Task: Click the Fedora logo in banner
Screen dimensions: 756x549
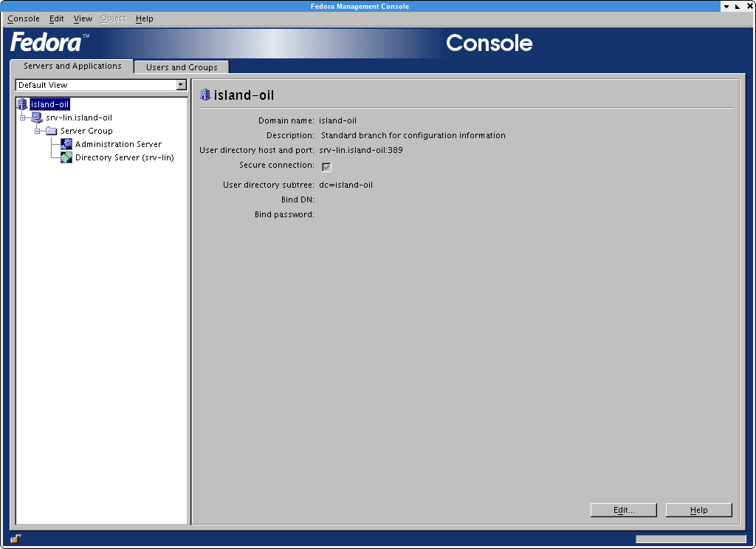Action: tap(49, 42)
